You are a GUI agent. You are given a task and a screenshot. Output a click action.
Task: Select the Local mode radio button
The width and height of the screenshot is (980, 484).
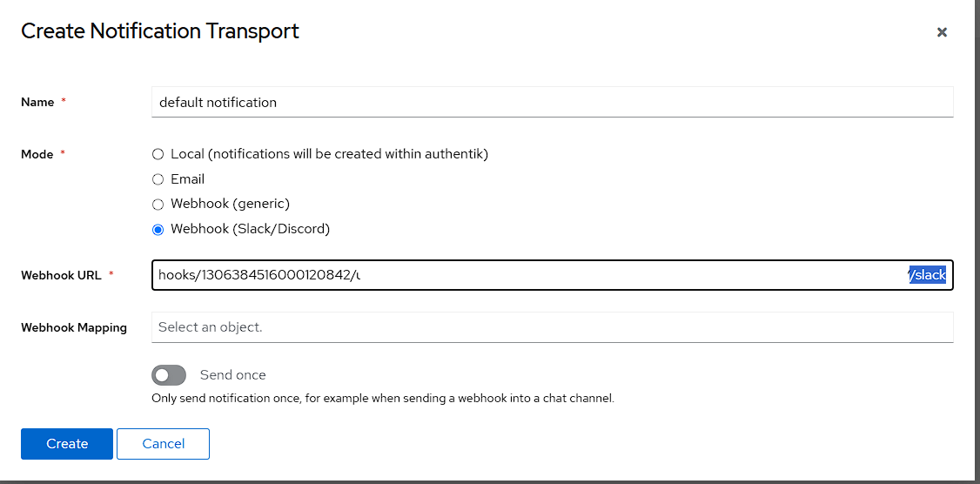pos(158,154)
